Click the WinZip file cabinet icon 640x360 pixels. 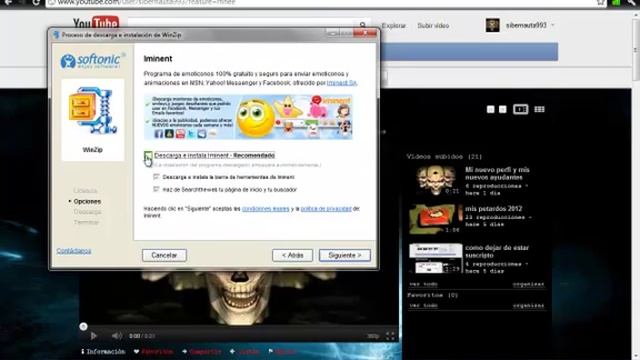93,111
